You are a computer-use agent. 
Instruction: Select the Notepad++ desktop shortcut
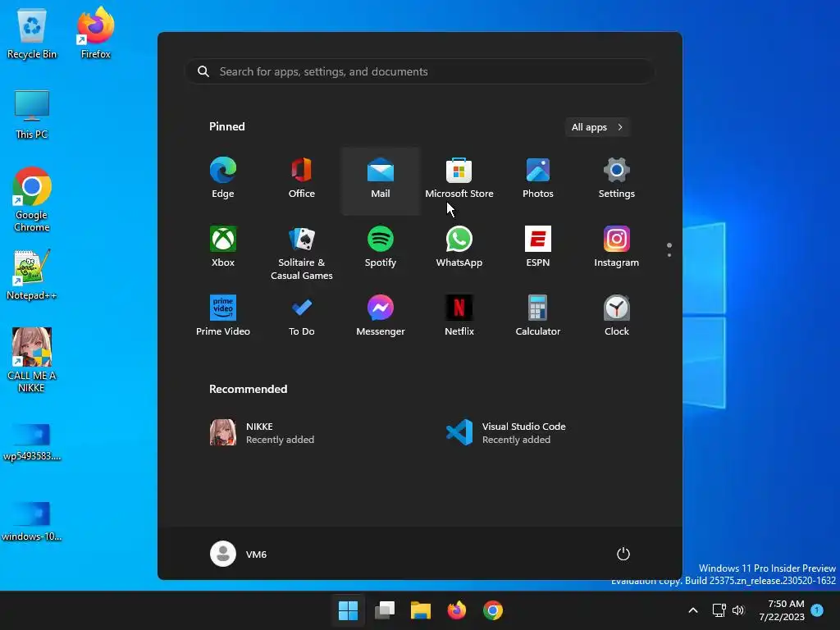(x=32, y=275)
